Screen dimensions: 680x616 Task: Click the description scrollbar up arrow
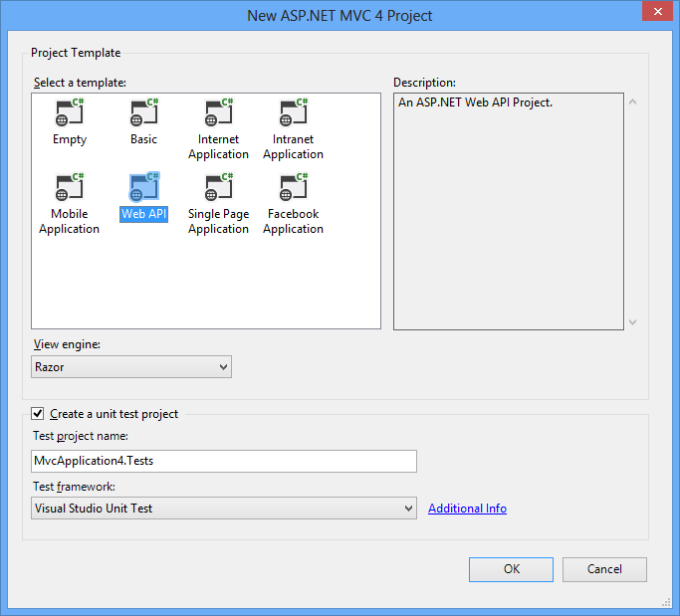coord(633,102)
